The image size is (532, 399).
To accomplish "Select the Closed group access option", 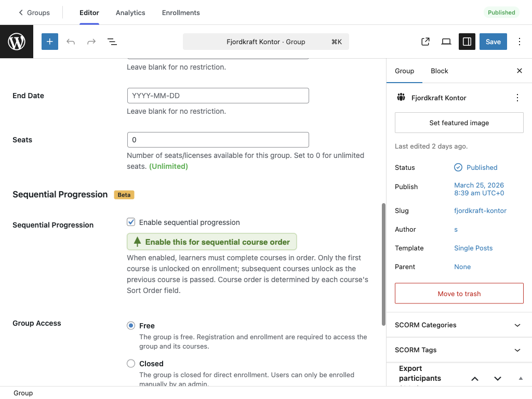I will click(131, 363).
